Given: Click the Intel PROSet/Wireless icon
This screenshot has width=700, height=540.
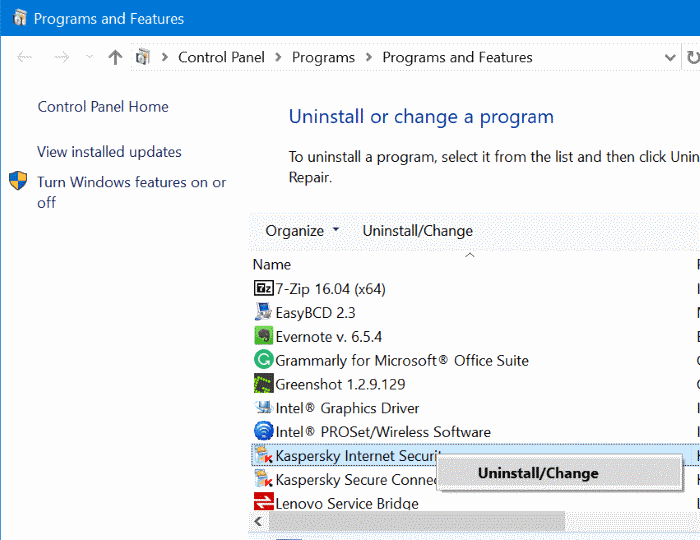Looking at the screenshot, I should point(264,433).
